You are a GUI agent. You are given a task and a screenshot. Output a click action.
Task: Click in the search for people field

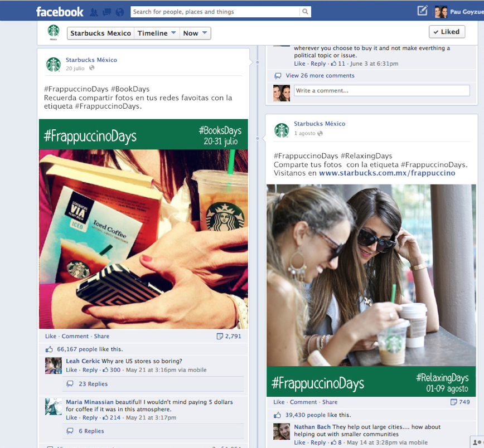[215, 12]
